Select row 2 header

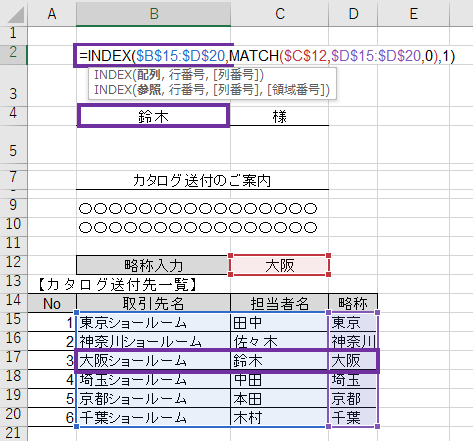(13, 54)
